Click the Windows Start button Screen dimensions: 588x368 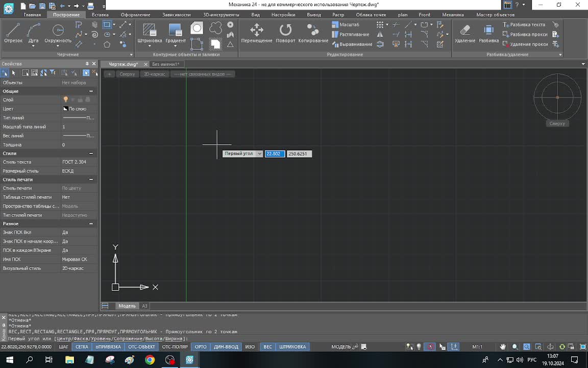10,360
